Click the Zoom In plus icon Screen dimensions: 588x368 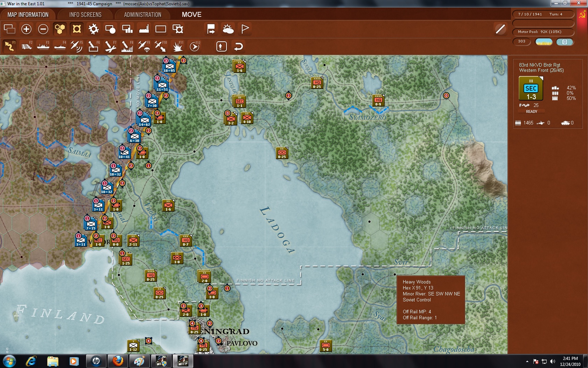pyautogui.click(x=26, y=29)
